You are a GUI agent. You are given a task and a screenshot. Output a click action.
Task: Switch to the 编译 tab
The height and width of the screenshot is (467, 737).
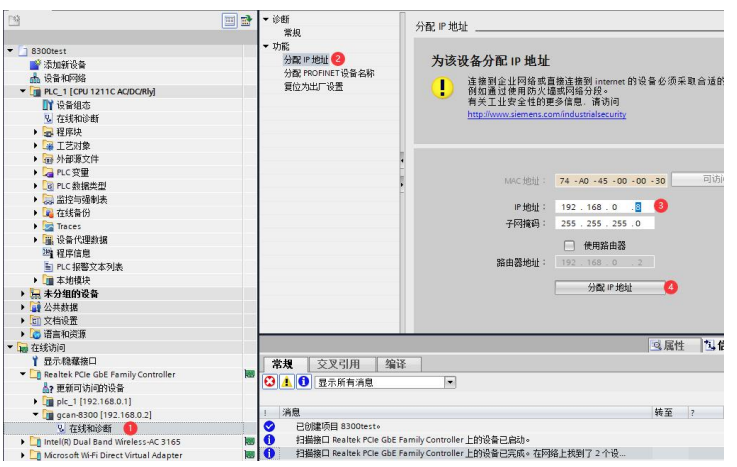coord(396,364)
